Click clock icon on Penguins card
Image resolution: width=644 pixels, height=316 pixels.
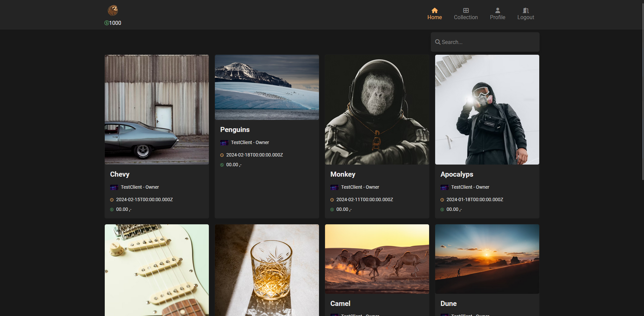[222, 155]
